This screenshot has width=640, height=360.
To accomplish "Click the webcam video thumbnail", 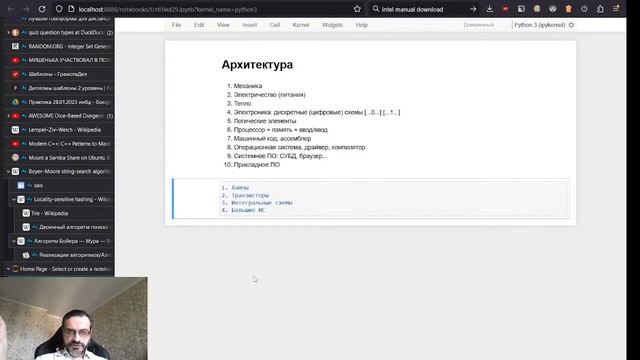I will (74, 318).
